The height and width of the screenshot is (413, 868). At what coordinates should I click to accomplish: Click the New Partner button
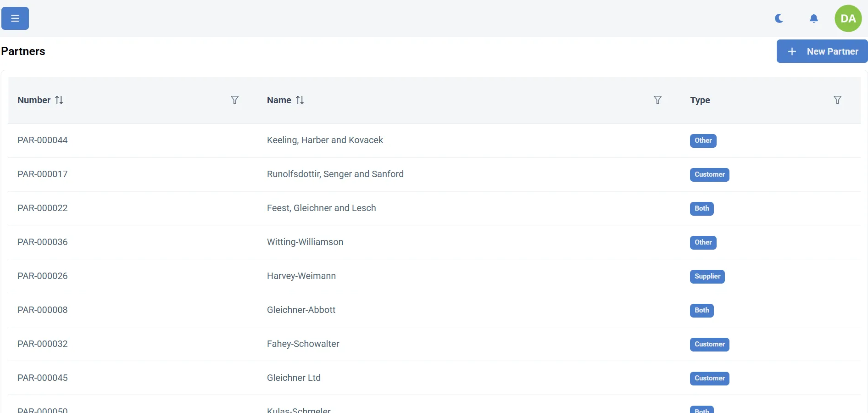(x=822, y=51)
